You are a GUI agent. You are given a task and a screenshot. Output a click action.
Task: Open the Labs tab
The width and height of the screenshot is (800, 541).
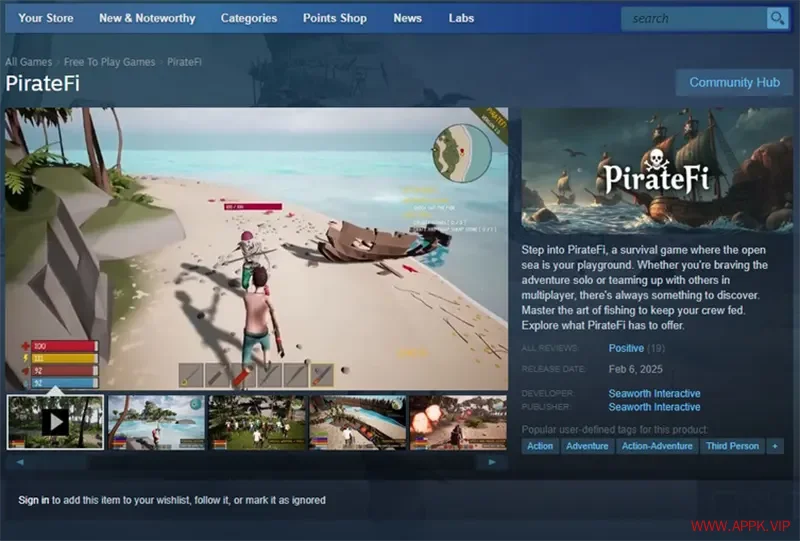(461, 18)
